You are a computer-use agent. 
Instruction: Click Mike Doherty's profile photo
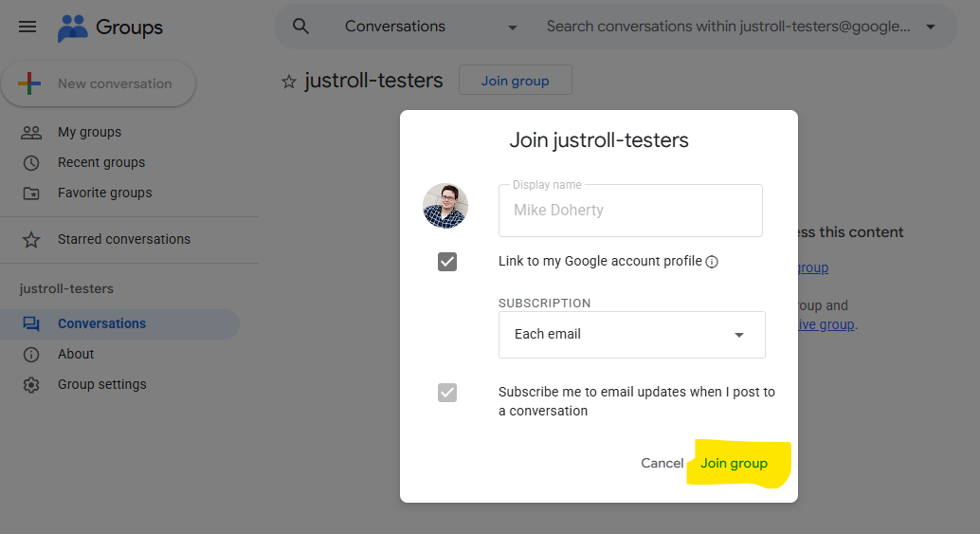tap(445, 206)
